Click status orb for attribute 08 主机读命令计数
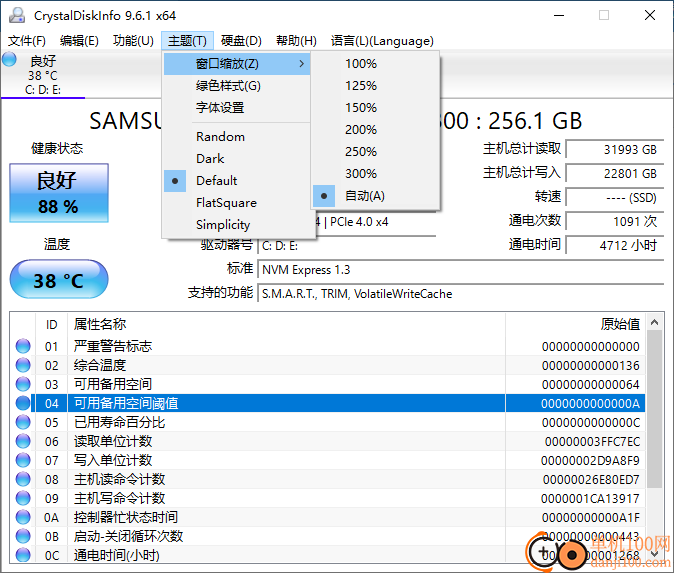 tap(23, 479)
